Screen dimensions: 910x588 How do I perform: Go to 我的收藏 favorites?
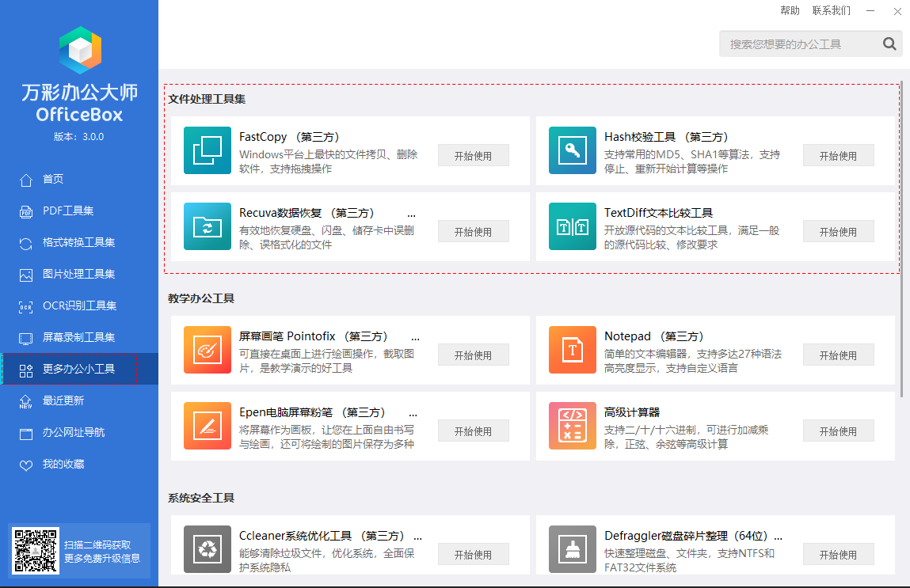point(63,465)
